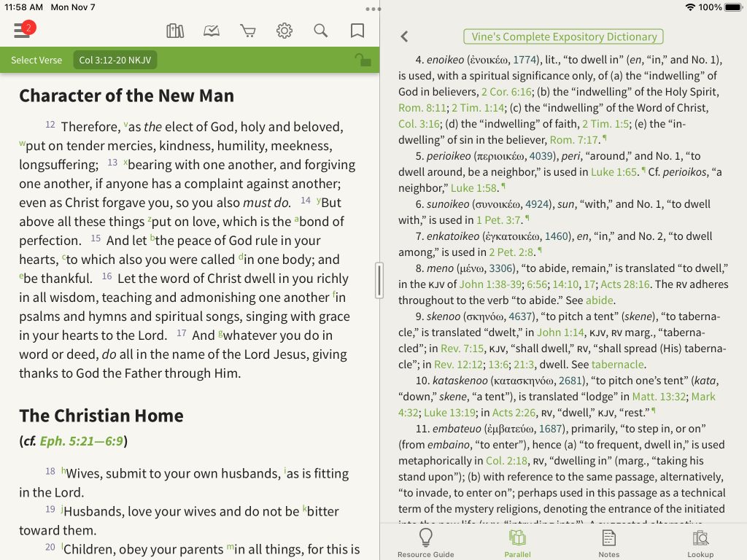The width and height of the screenshot is (747, 560).
Task: Switch to the Resource Guide tab
Action: click(426, 542)
